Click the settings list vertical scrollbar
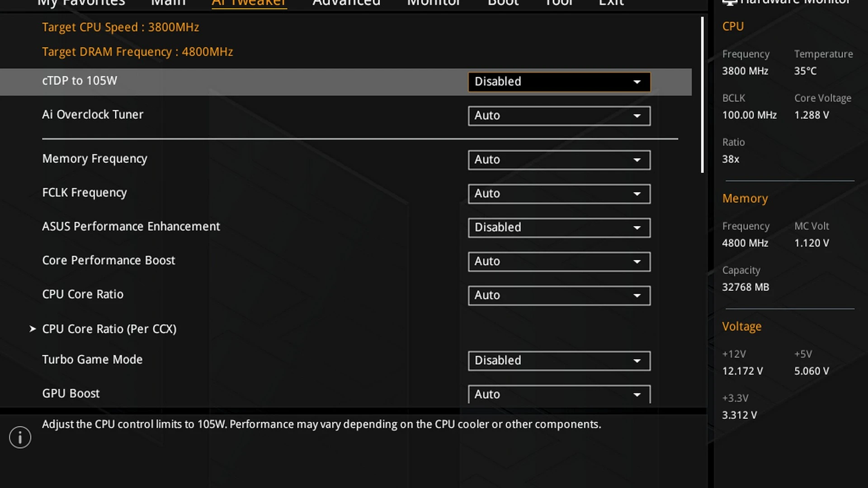Image resolution: width=868 pixels, height=488 pixels. click(x=702, y=95)
